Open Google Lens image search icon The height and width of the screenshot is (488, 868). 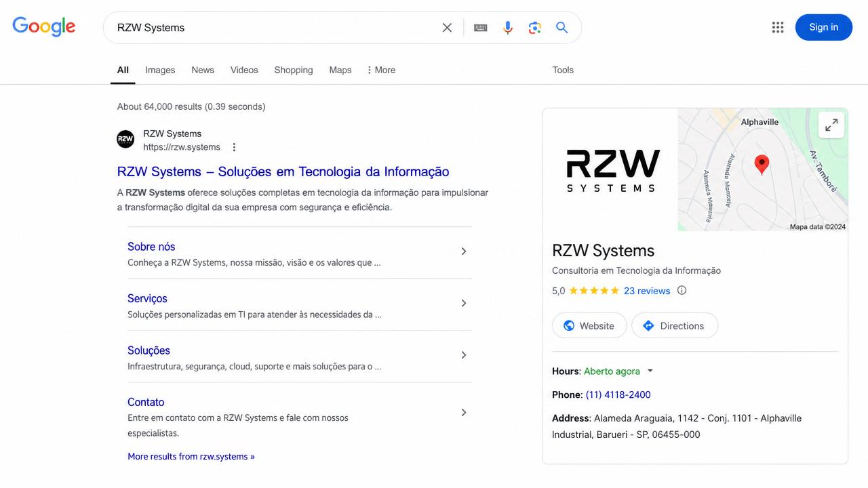coord(535,28)
